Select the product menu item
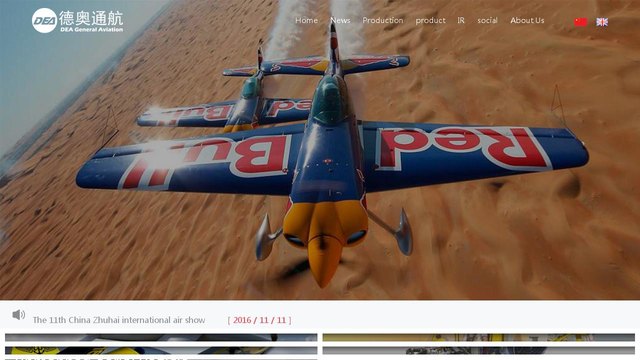 pos(430,20)
